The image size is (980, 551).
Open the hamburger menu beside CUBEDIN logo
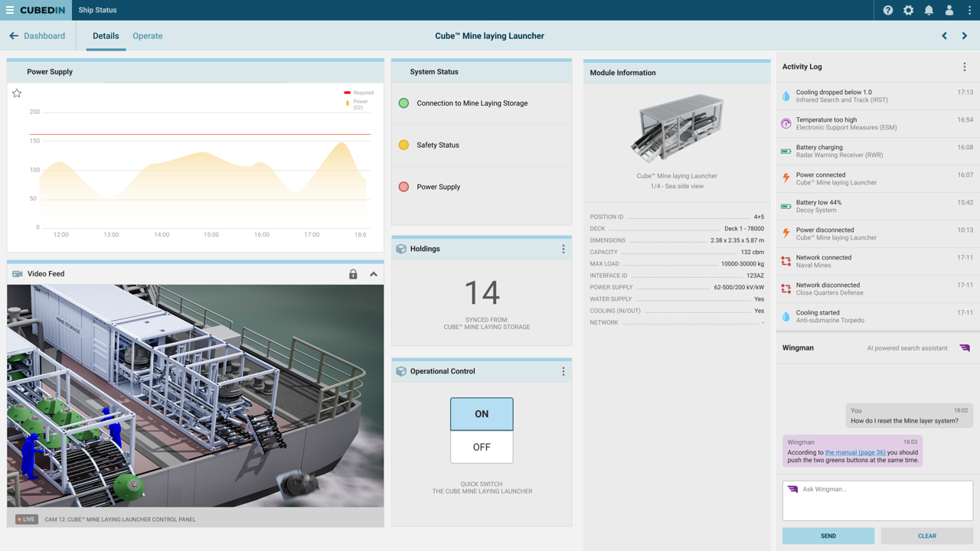pos(11,10)
